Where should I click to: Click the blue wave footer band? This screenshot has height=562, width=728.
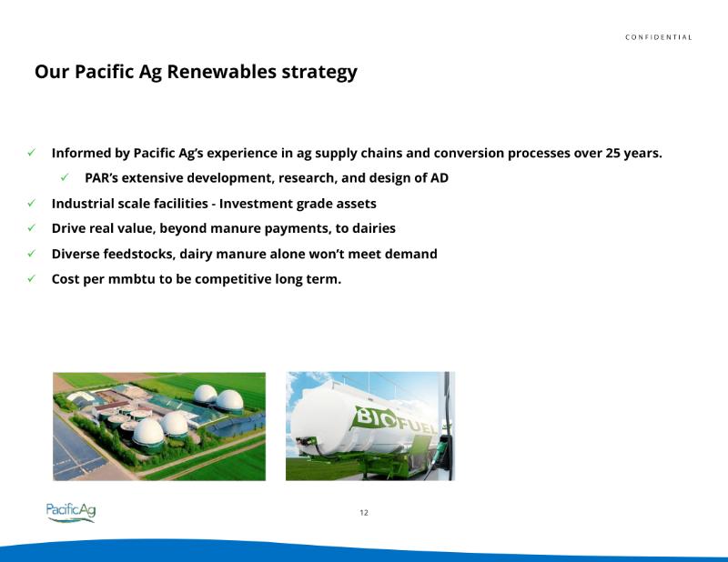pyautogui.click(x=364, y=549)
